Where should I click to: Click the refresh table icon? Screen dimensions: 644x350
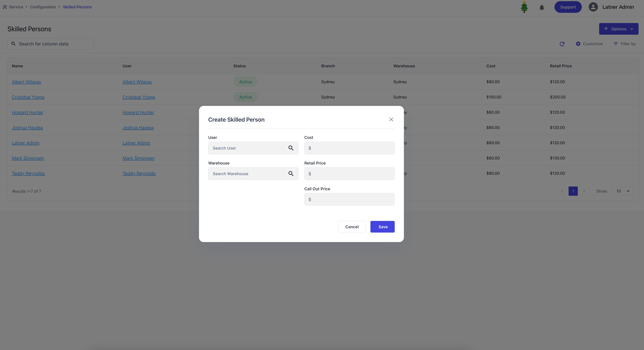tap(562, 44)
